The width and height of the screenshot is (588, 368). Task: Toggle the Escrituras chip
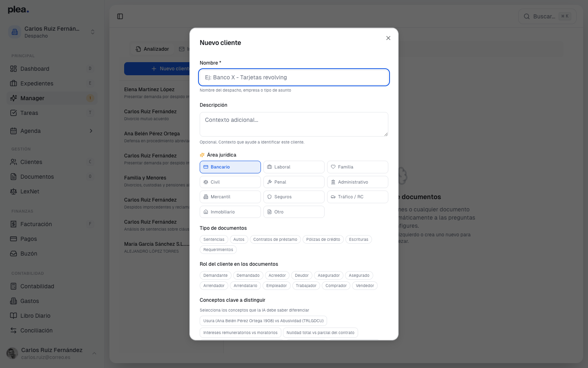tap(359, 240)
